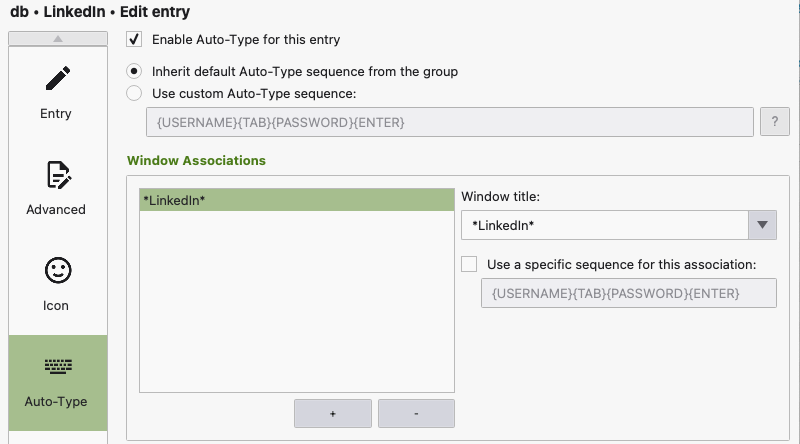
Task: Click the sidebar scroll-up arrow
Action: 58,38
